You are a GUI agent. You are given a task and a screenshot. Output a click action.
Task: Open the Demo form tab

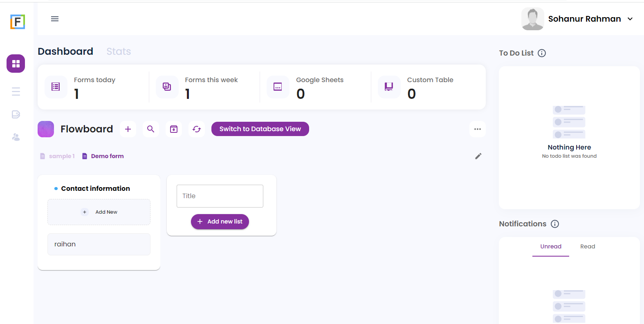tap(103, 156)
